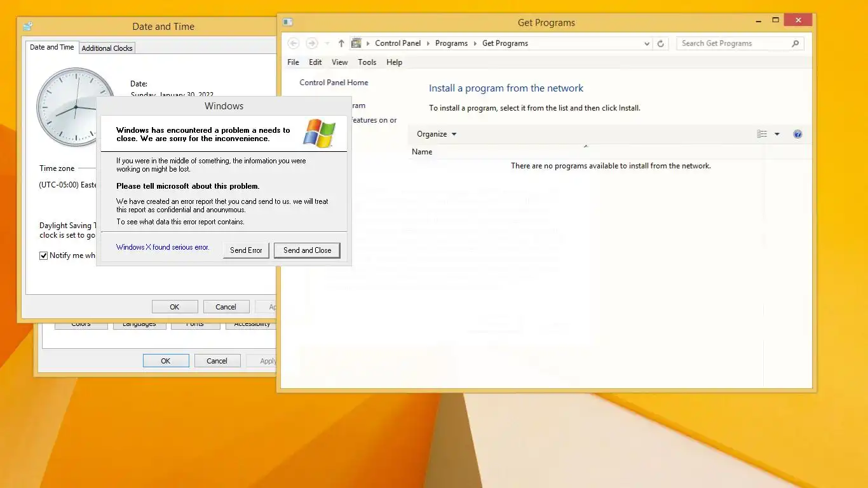Select Programs in the breadcrumb
868x488 pixels.
451,43
